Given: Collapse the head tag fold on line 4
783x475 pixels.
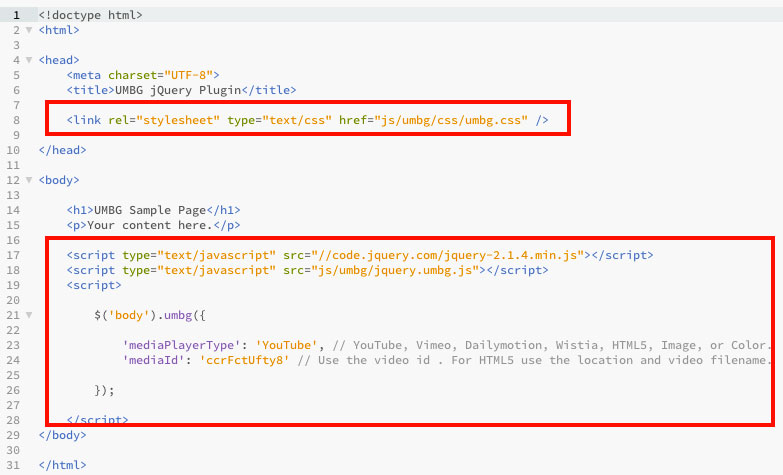Looking at the screenshot, I should [x=29, y=60].
